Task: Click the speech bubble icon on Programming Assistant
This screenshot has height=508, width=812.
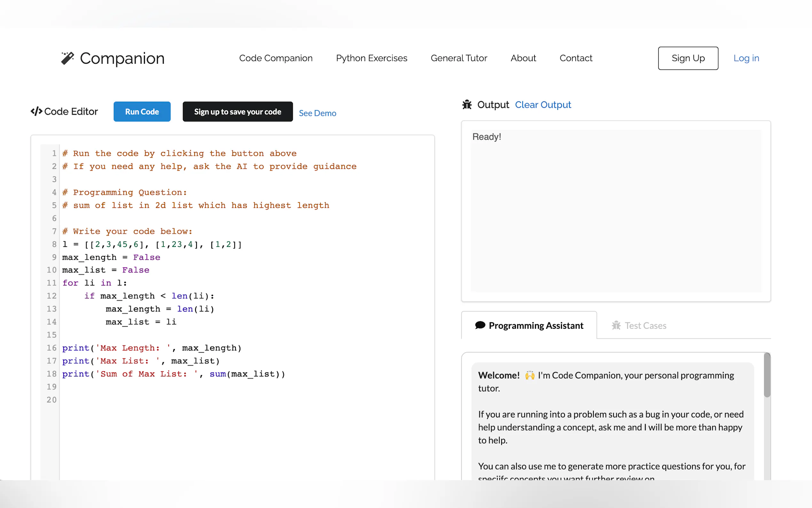Action: tap(480, 325)
